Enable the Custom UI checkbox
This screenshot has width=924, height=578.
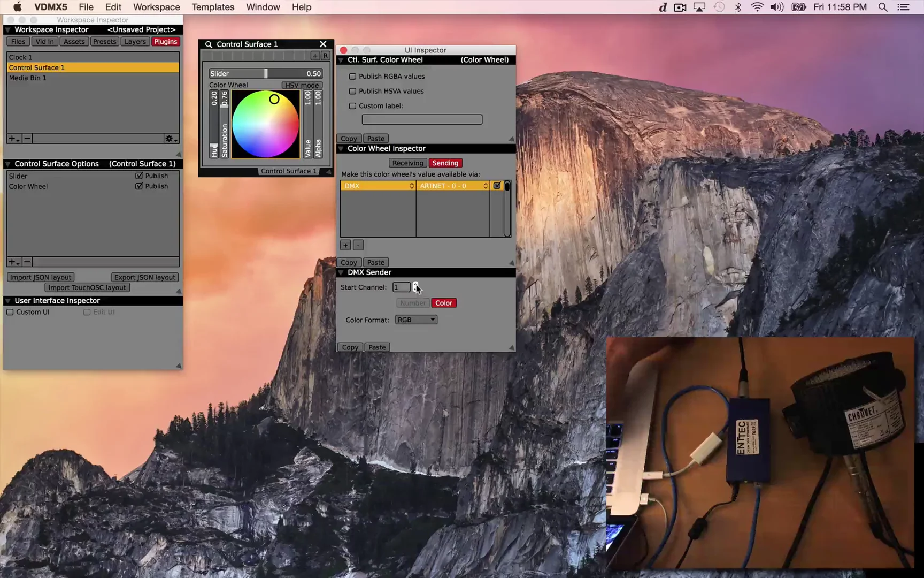coord(10,312)
